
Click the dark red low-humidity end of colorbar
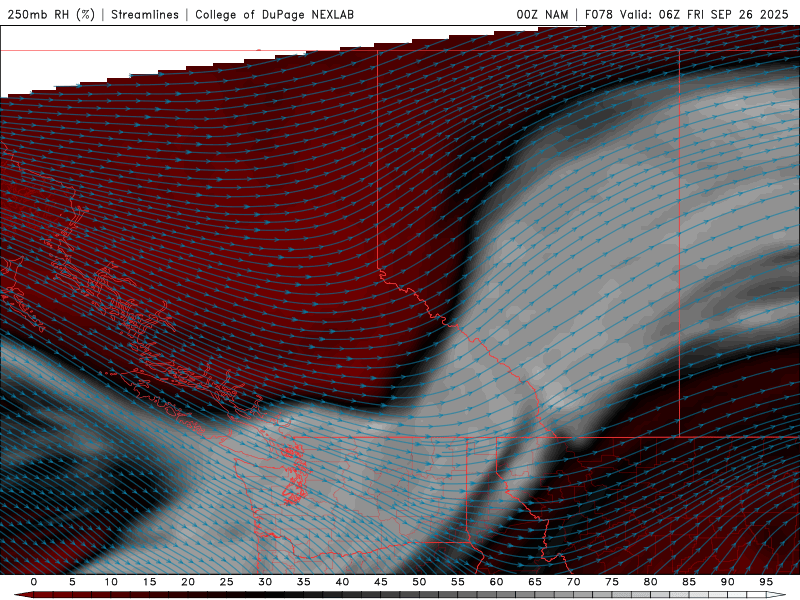coord(23,595)
